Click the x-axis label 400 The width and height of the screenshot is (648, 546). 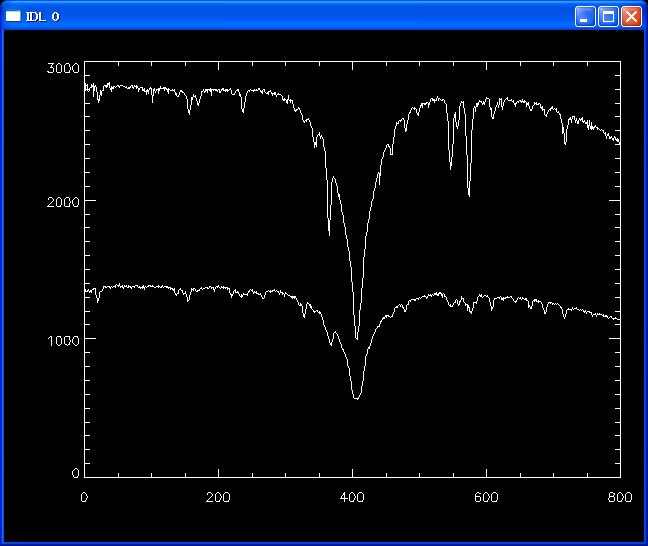click(x=352, y=497)
